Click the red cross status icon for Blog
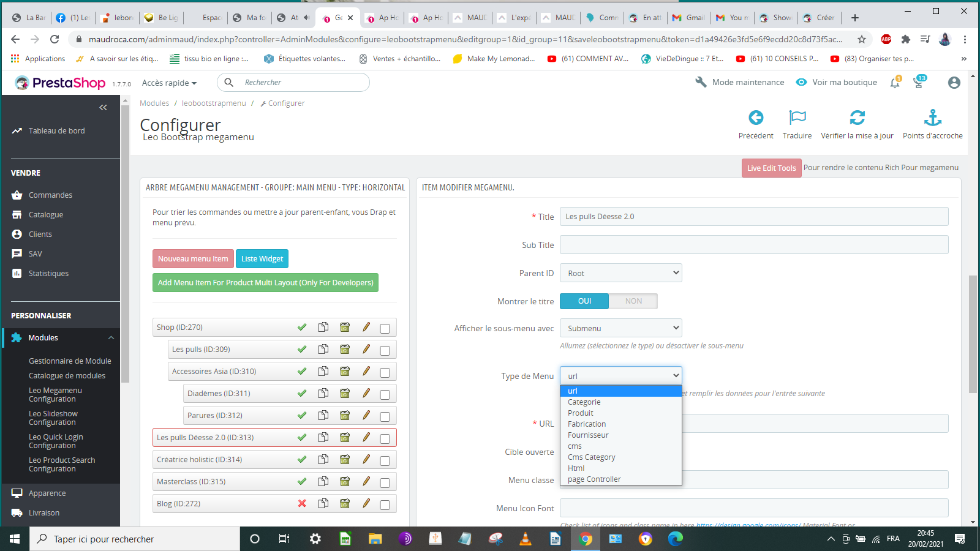The image size is (980, 551). coord(302,503)
